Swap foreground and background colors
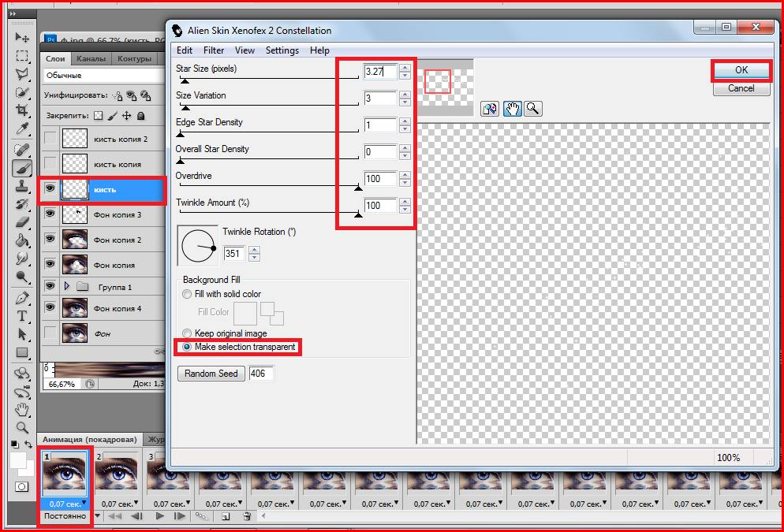This screenshot has height=532, width=784. click(x=28, y=444)
